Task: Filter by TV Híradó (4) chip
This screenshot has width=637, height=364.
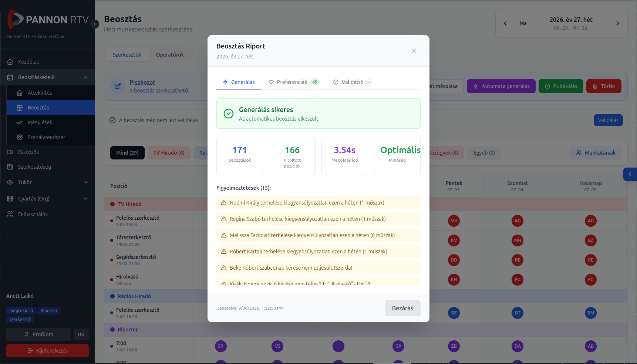Action: (169, 153)
